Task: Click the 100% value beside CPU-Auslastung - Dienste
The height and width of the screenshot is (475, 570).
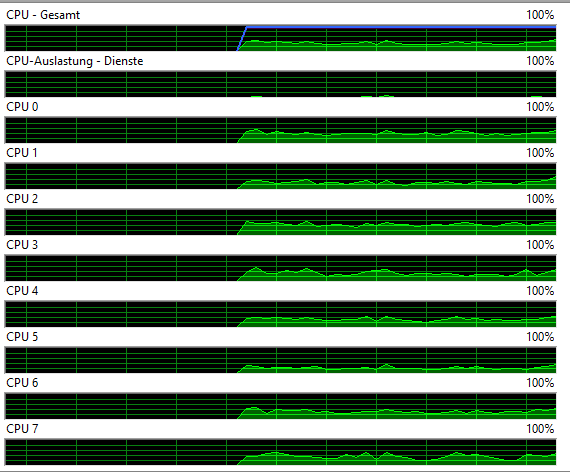Action: 540,61
